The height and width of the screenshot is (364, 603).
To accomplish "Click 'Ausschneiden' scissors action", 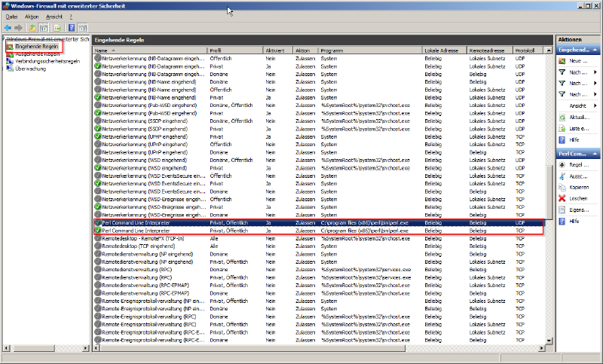I will point(562,176).
